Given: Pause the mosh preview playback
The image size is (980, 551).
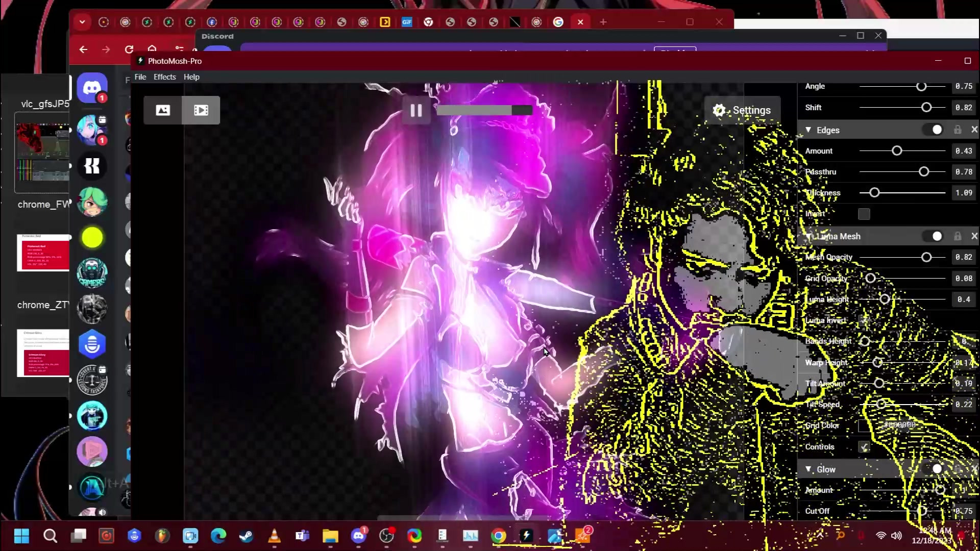Looking at the screenshot, I should click(x=416, y=110).
